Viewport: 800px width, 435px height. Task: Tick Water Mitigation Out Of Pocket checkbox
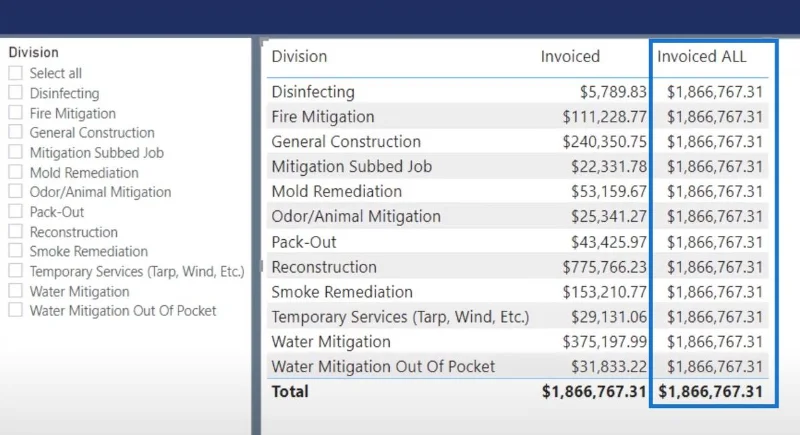(x=16, y=310)
